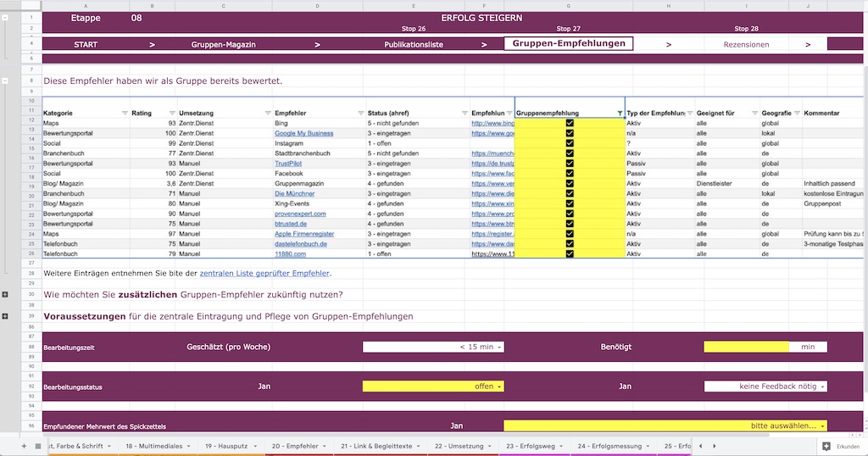The width and height of the screenshot is (868, 456).
Task: Switch to the '20 - Empfehler' sheet tab
Action: (299, 446)
